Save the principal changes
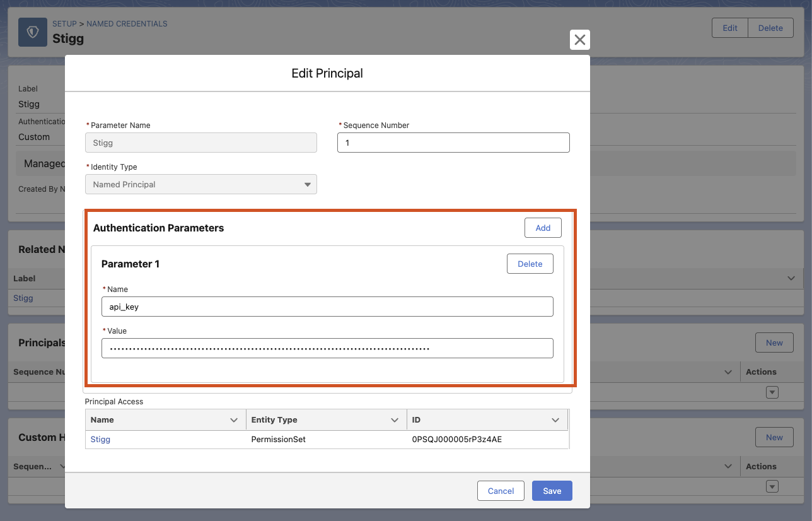The height and width of the screenshot is (521, 812). [x=552, y=491]
